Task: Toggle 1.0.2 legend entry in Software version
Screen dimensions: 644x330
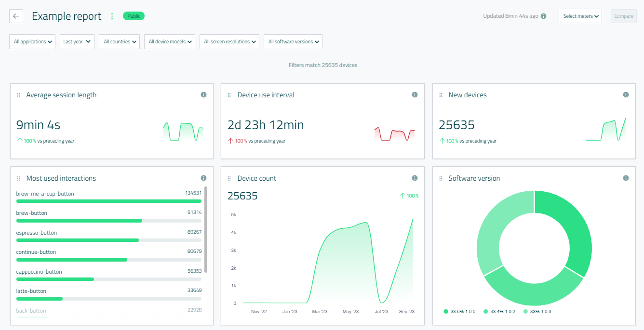Action: [x=499, y=312]
